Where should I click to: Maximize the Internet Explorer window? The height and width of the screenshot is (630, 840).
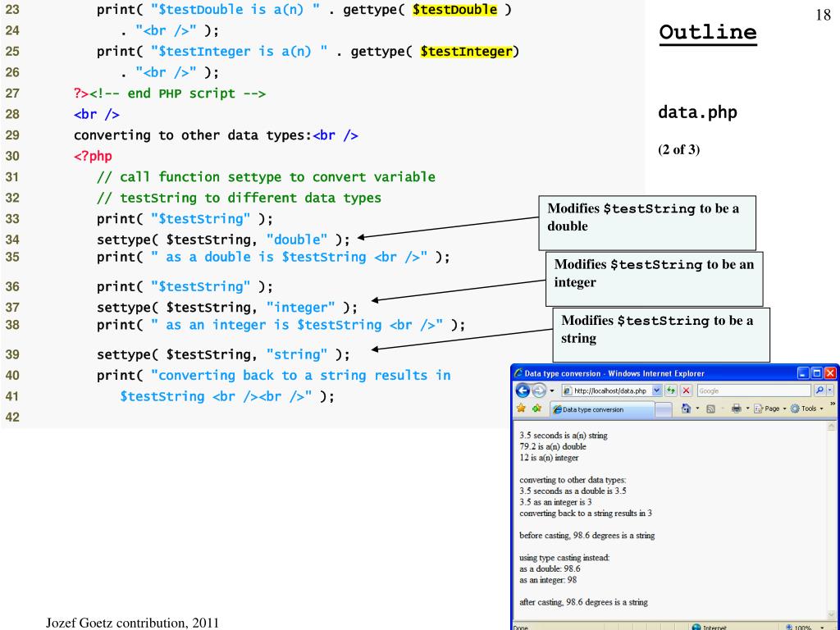click(x=816, y=373)
